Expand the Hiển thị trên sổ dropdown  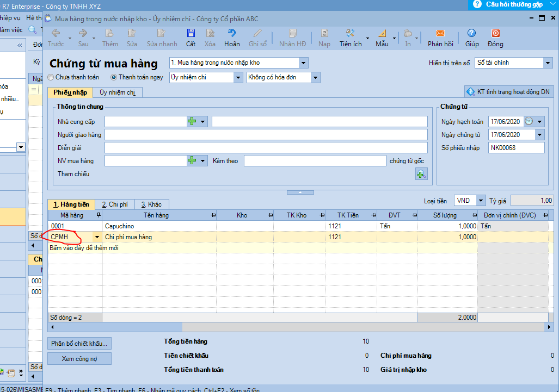(547, 63)
